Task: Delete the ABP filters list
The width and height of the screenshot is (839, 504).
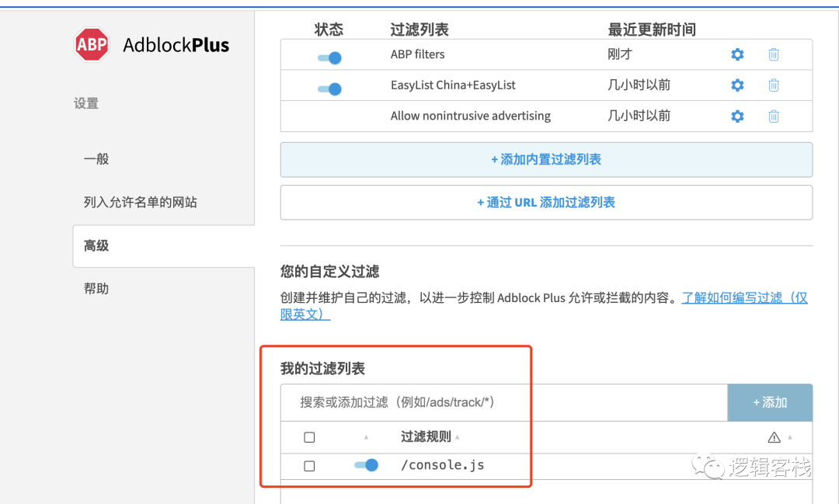Action: [x=774, y=54]
